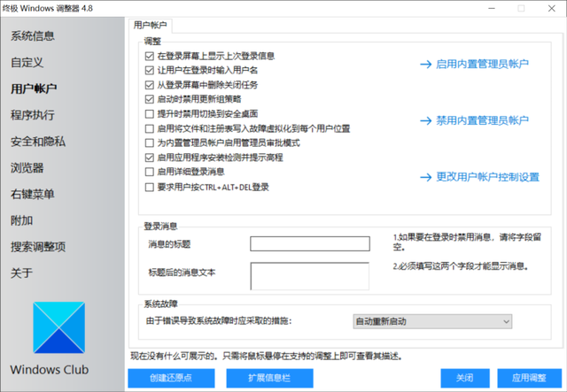Open the 关于 page
567x392 pixels.
(21, 273)
